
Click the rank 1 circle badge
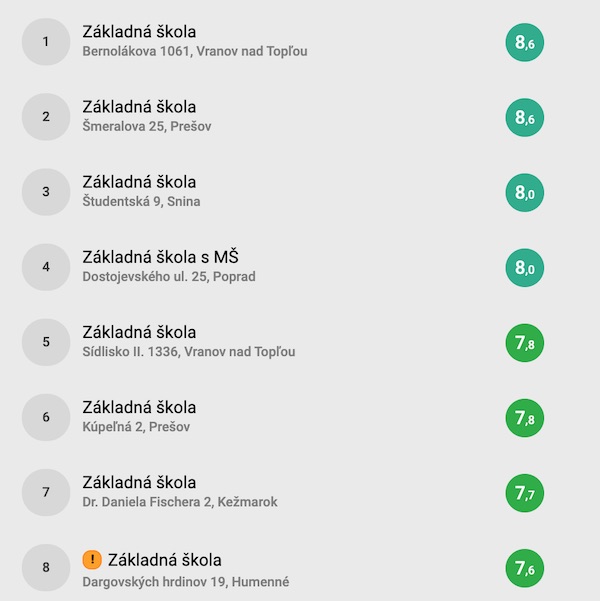[x=46, y=41]
